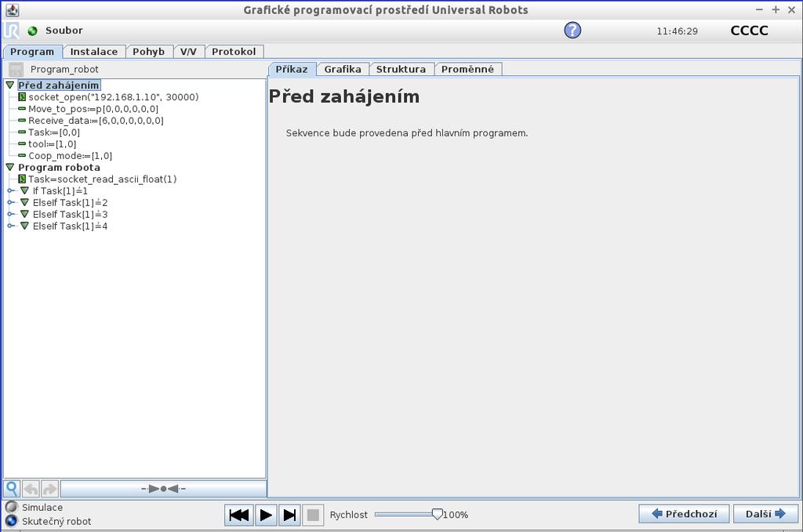Expand the ElseIf Task[1]≟2 branch

point(10,203)
